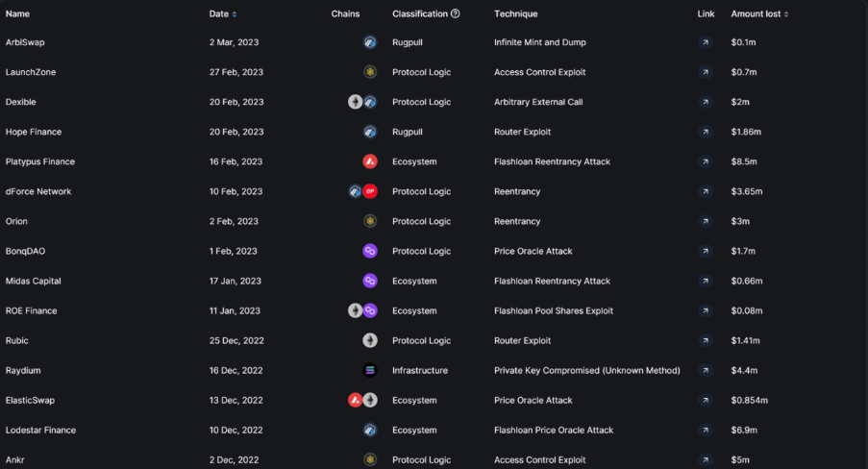This screenshot has height=469, width=868.
Task: Open the Dexible protocol name
Action: click(x=21, y=102)
